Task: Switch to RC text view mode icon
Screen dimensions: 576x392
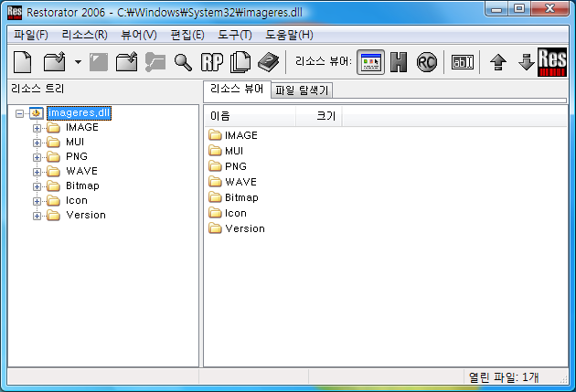Action: click(426, 62)
